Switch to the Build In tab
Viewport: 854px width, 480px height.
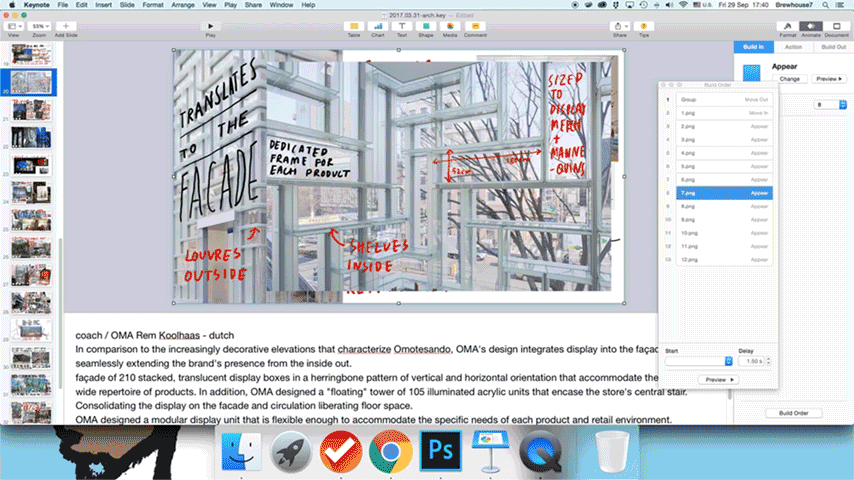click(753, 47)
